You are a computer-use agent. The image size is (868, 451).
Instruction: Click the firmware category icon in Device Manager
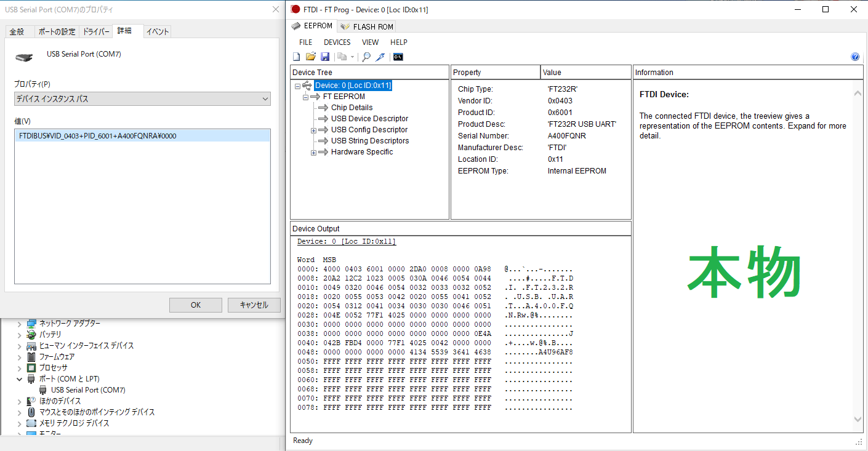[31, 357]
